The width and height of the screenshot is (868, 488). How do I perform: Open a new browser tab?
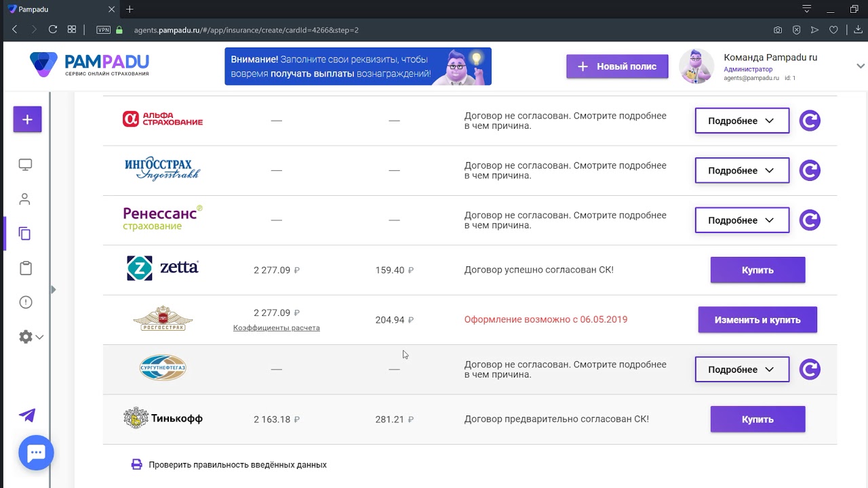click(130, 9)
